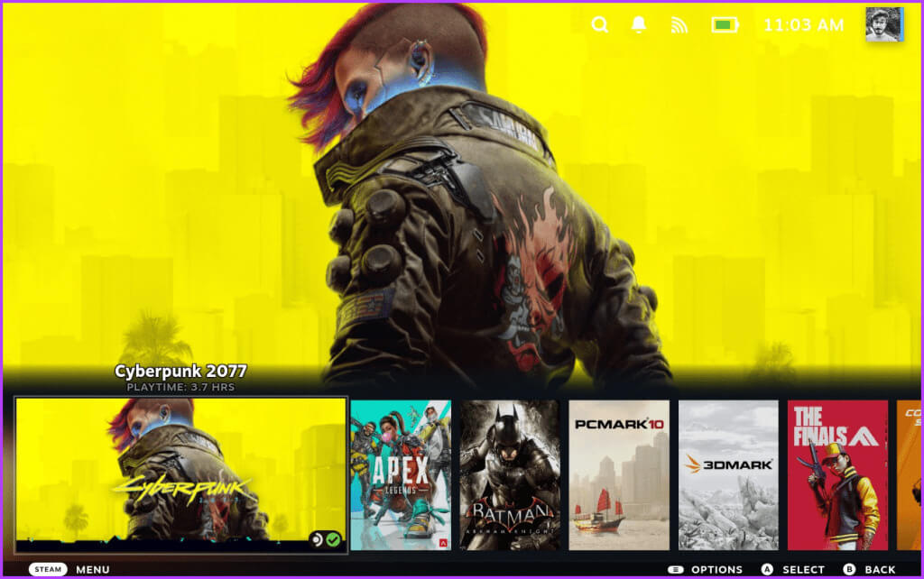Click the Cyberpunk 2077 title text

180,371
